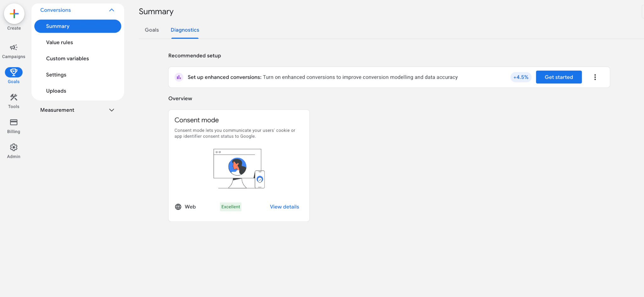This screenshot has height=297, width=644.
Task: Open the three-dot more options menu
Action: [x=595, y=77]
